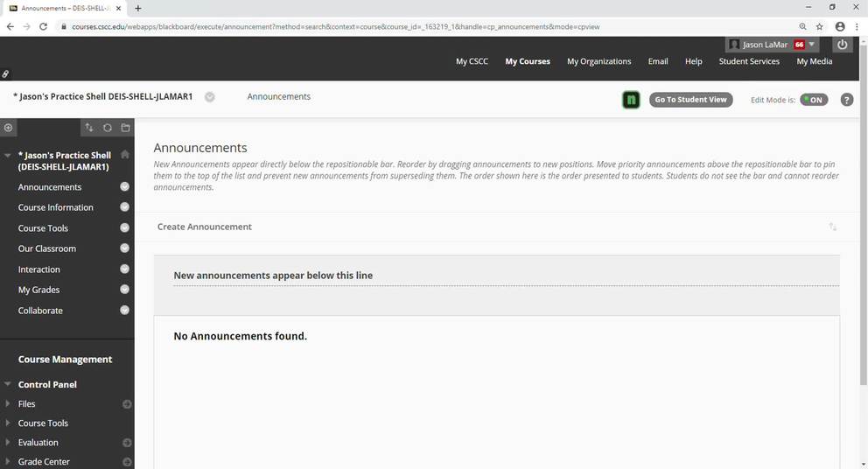Open course menu folder view icon
Viewport: 868px width, 469px height.
coord(125,128)
